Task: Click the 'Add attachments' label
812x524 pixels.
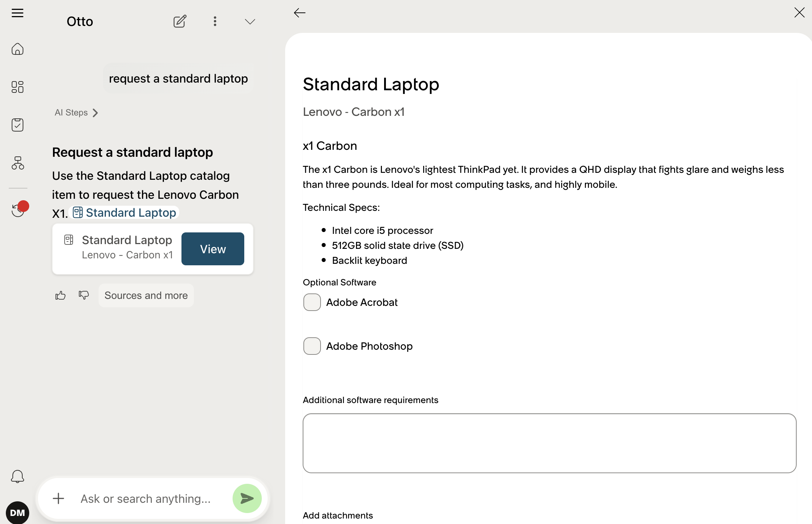Action: tap(338, 516)
